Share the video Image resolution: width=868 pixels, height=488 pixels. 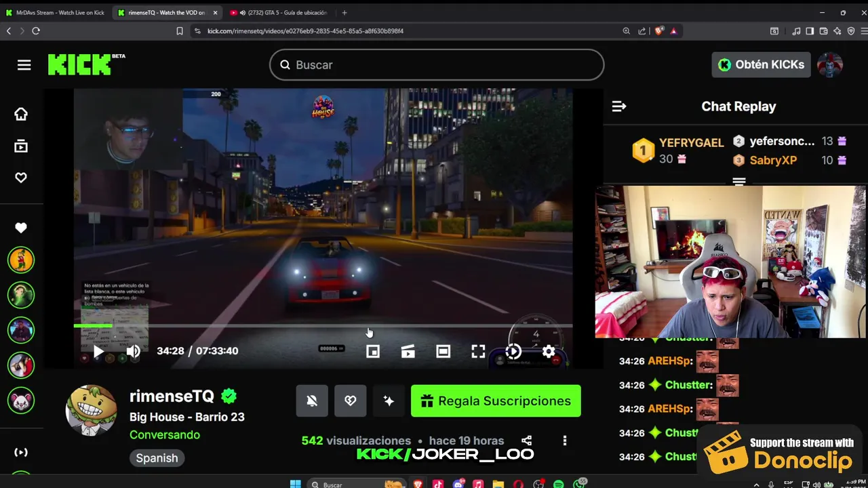[x=526, y=441]
